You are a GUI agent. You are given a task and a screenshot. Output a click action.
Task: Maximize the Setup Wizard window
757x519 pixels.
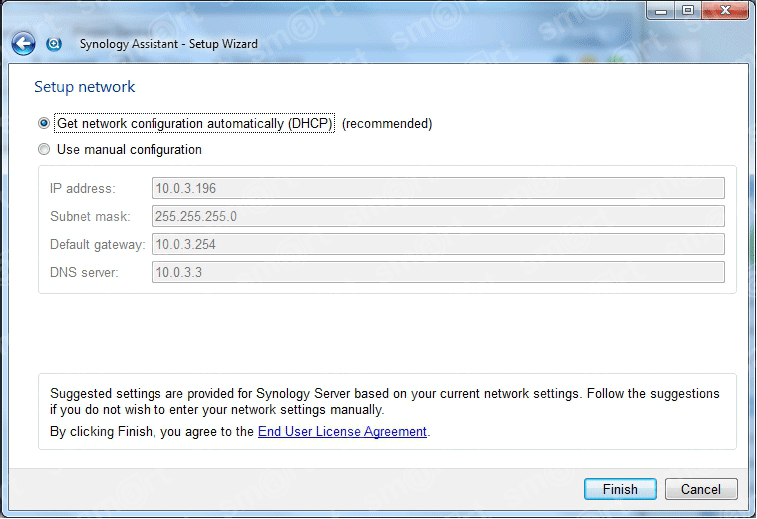[688, 11]
